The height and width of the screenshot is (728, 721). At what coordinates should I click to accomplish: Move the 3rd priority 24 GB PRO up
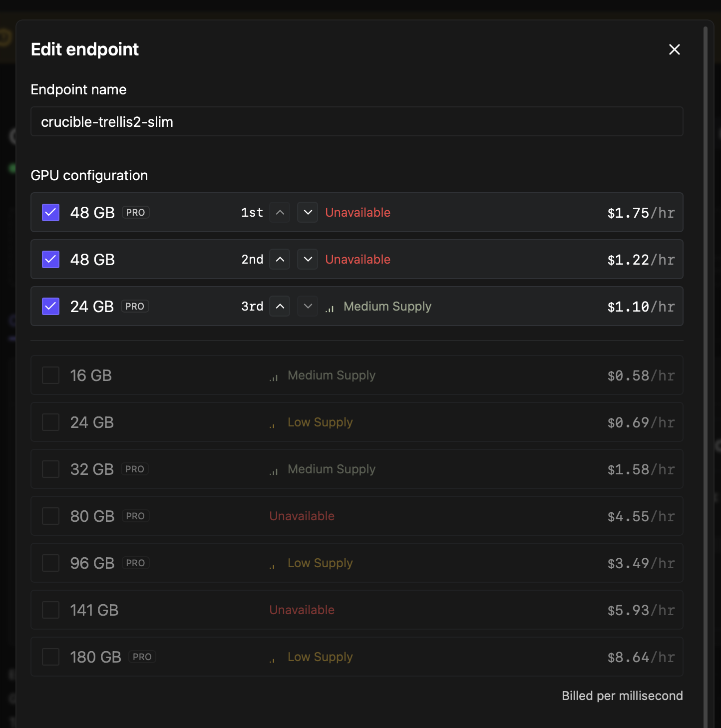click(280, 306)
